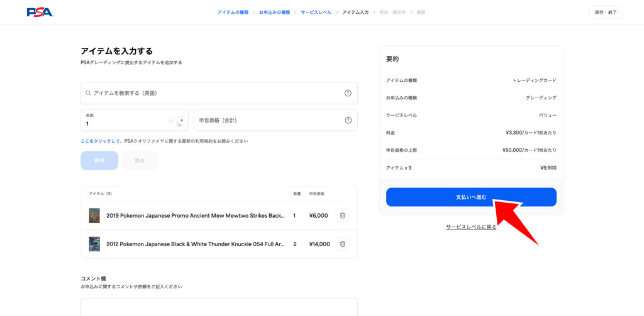This screenshot has height=316, width=644.
Task: Go to アイテムの種類 breadcrumb step
Action: click(233, 13)
